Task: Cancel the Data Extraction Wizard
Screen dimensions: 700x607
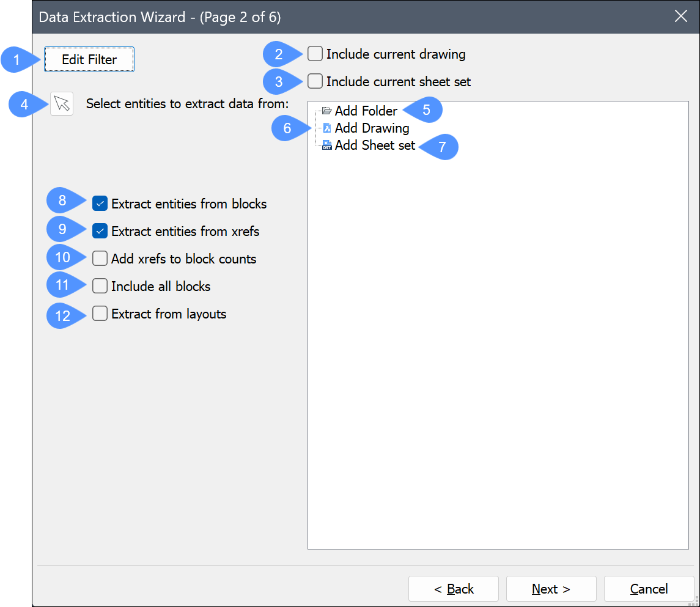Action: pyautogui.click(x=649, y=589)
